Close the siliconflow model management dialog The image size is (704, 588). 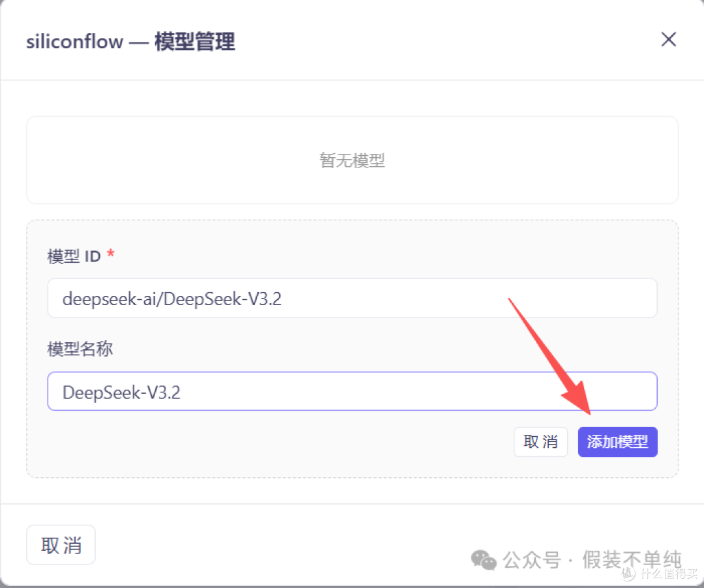[669, 40]
